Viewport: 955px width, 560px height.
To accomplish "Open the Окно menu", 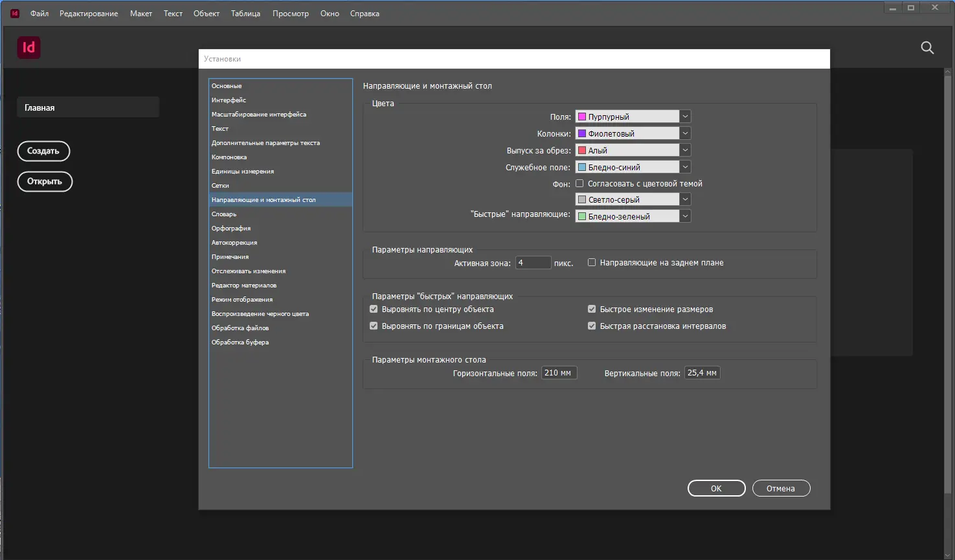I will click(330, 14).
